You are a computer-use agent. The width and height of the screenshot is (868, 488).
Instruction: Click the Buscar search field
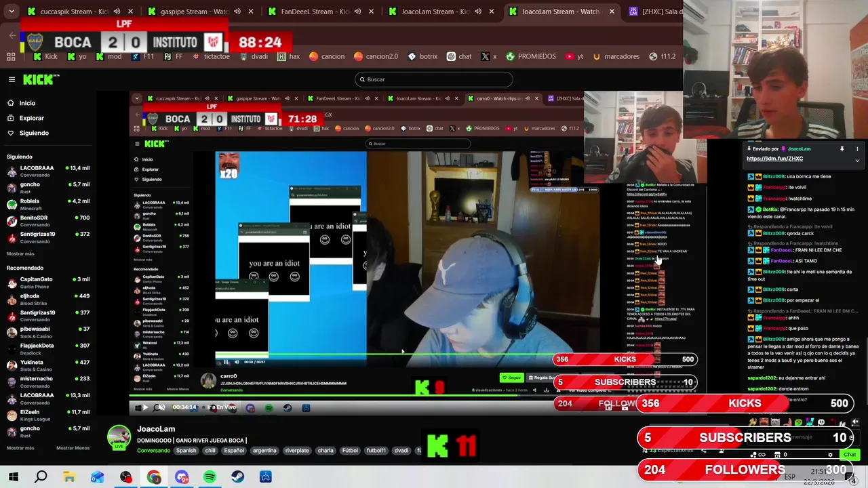point(434,79)
